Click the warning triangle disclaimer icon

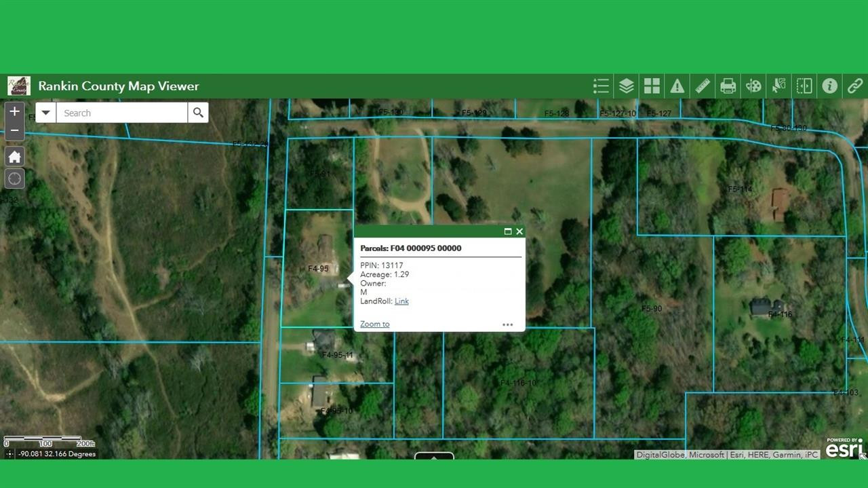677,86
